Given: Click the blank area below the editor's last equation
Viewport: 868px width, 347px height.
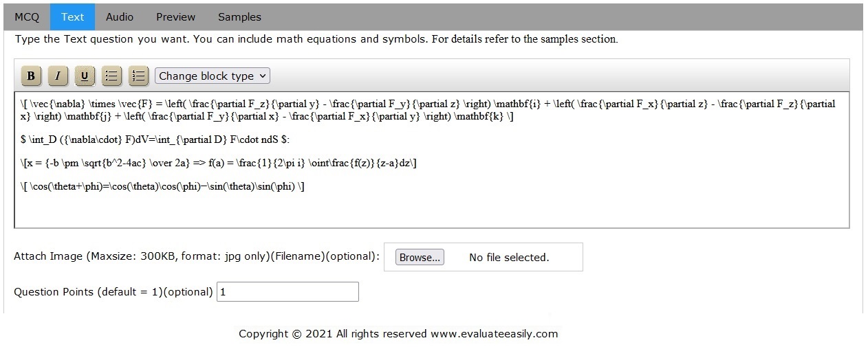Looking at the screenshot, I should coord(431,210).
